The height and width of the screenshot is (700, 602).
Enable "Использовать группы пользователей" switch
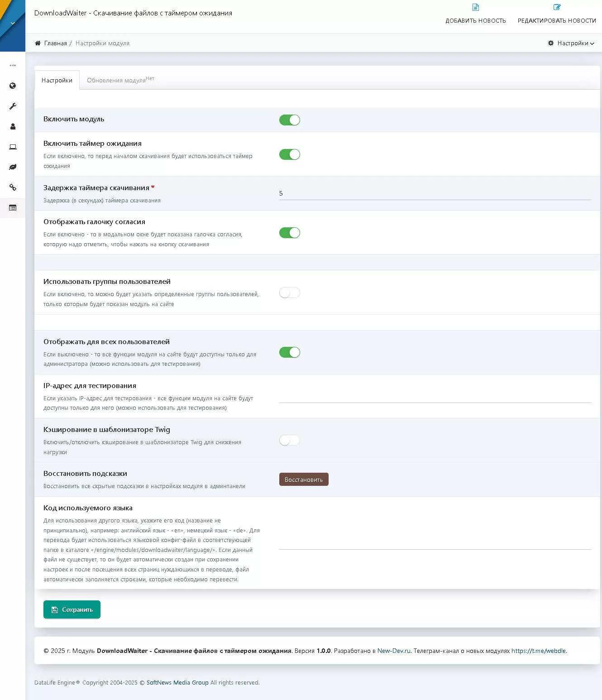[290, 292]
